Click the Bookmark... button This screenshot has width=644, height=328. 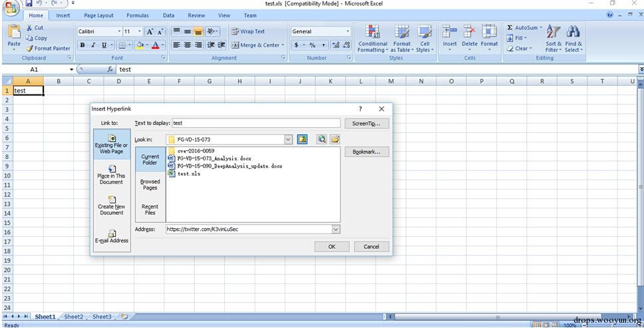point(367,152)
